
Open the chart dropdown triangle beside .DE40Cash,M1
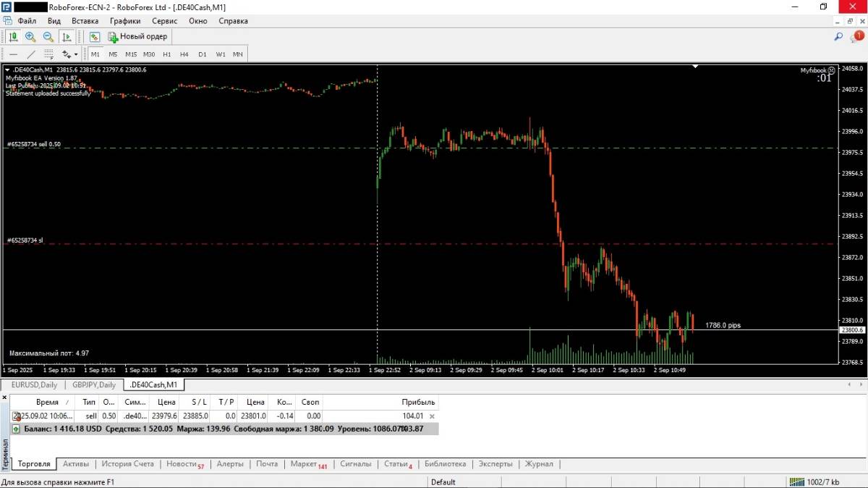pyautogui.click(x=7, y=70)
